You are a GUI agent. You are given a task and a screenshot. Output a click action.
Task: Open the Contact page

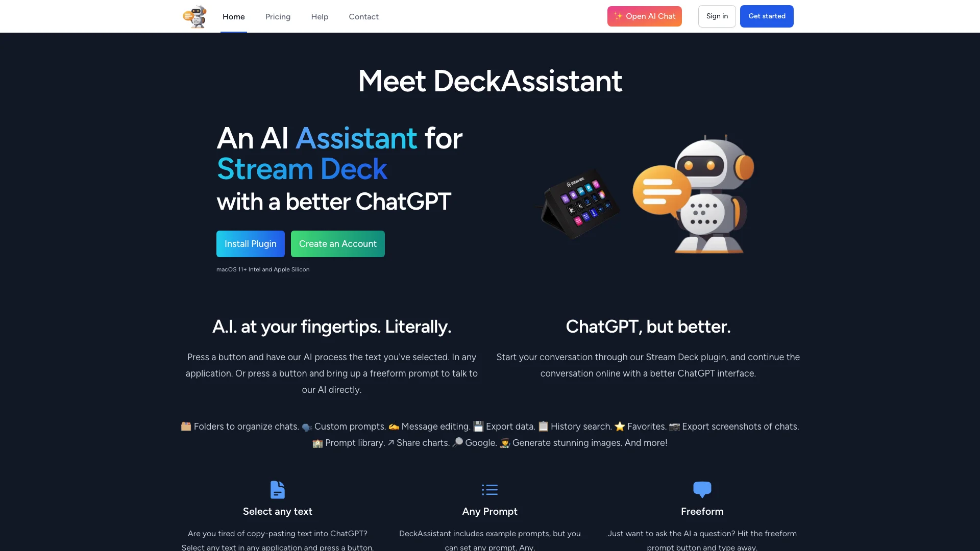coord(363,16)
